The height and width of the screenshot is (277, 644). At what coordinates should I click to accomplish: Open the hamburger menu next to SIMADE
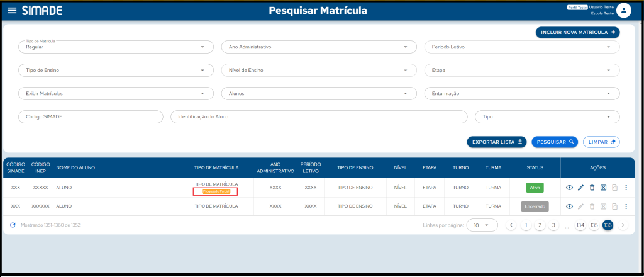[12, 11]
